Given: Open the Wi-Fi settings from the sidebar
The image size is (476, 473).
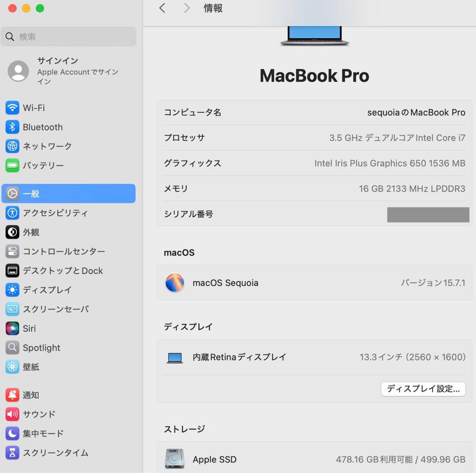Looking at the screenshot, I should pyautogui.click(x=35, y=107).
